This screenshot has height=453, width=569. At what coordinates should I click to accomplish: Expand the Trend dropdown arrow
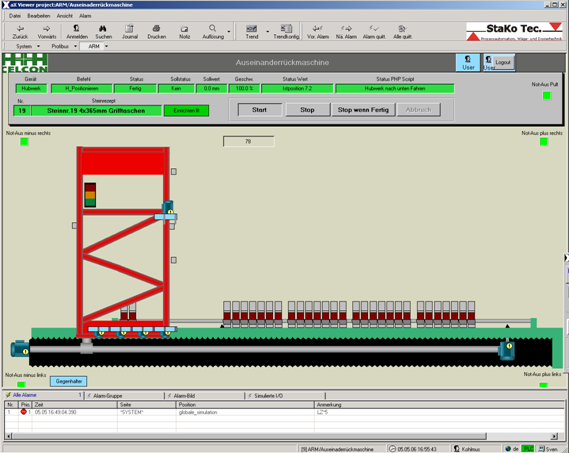[268, 32]
